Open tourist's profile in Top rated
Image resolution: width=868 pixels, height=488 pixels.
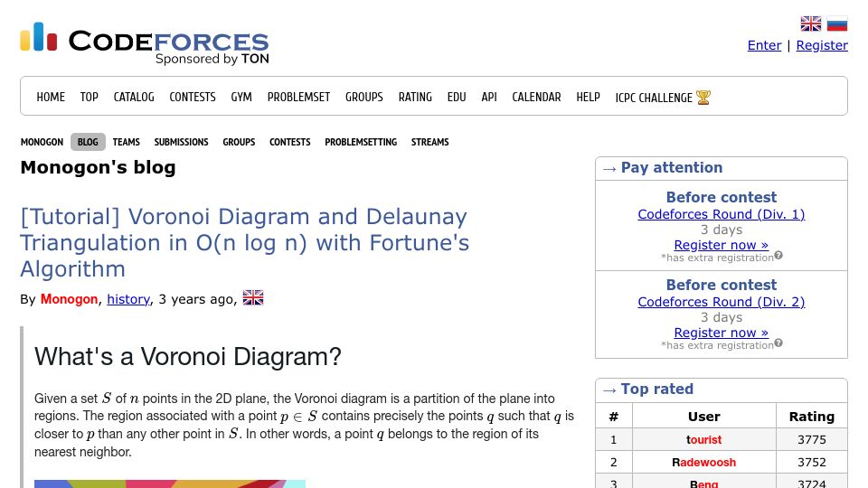coord(704,440)
